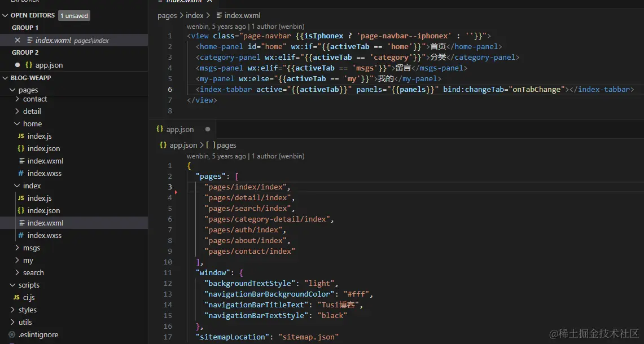This screenshot has height=344, width=644.
Task: Select highlighted index.wxml under index folder
Action: pyautogui.click(x=74, y=223)
